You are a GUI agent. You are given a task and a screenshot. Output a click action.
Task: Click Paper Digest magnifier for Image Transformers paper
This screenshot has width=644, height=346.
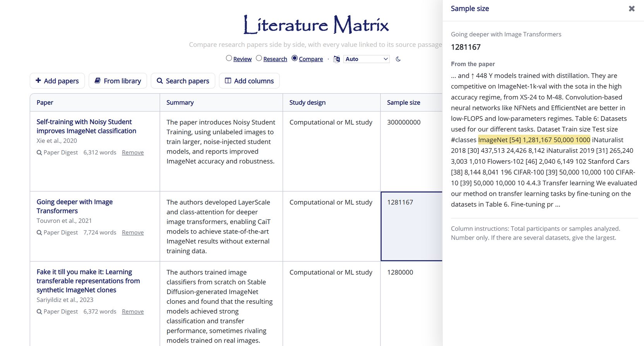(39, 233)
